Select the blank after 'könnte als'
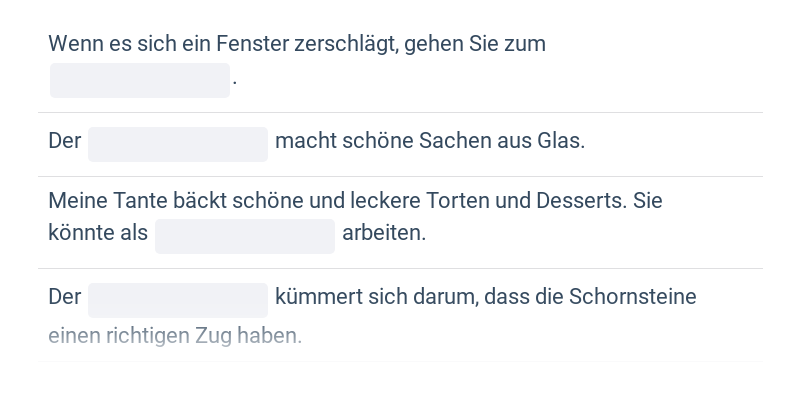 point(245,236)
